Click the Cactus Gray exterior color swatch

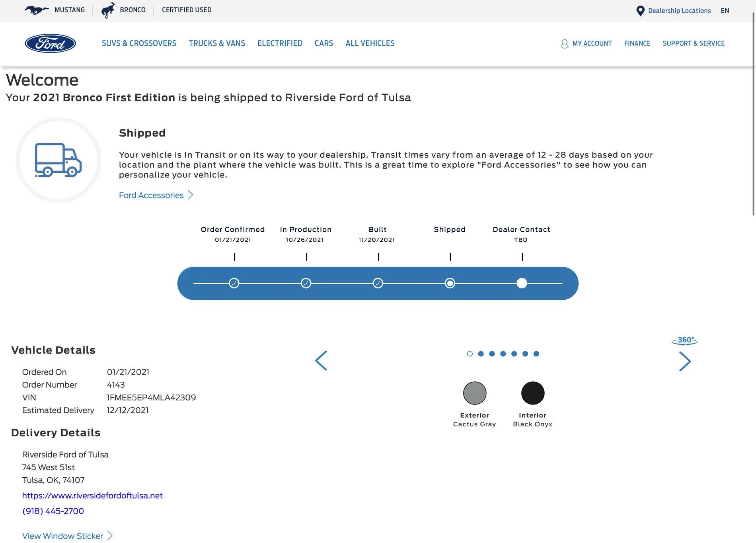pos(475,393)
